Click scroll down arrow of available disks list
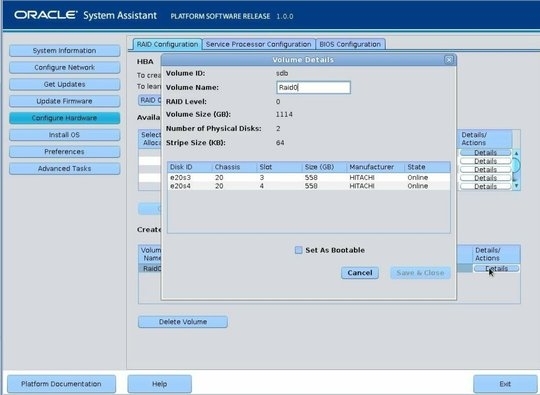The height and width of the screenshot is (395, 540). pyautogui.click(x=516, y=186)
